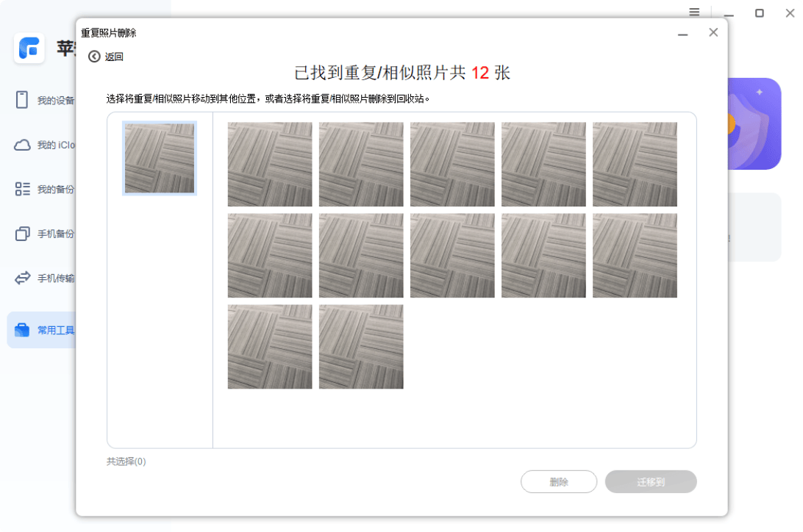Screen dimensions: 803x532
Task: Select second photo in the bottom row
Action: point(361,346)
